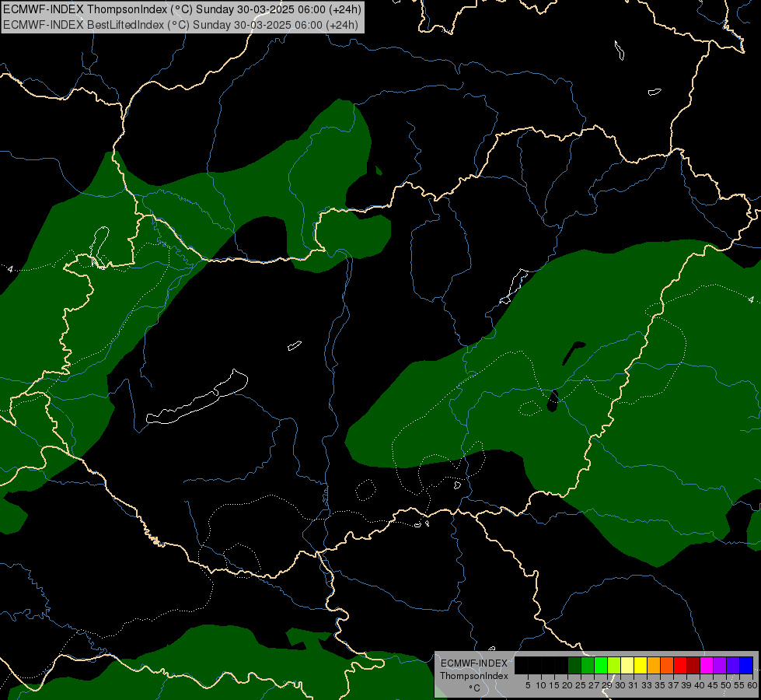Pick the blue 55–60 legend swatch
761x700 pixels.
[x=746, y=665]
